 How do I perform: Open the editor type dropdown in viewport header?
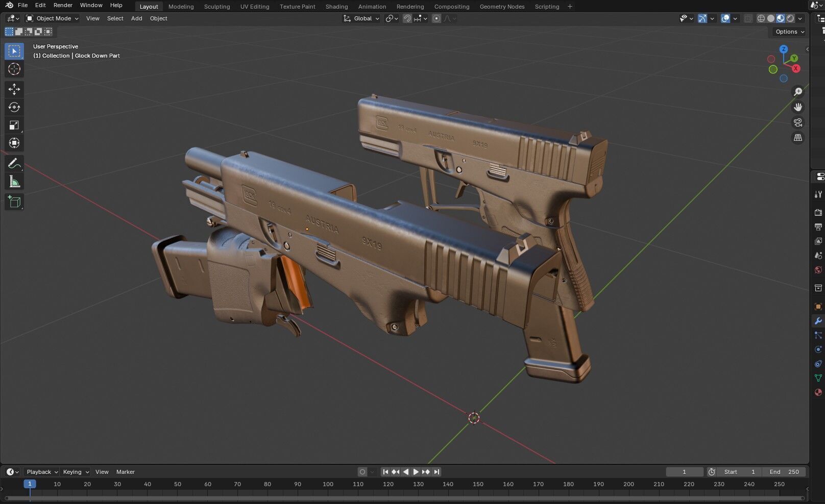12,18
